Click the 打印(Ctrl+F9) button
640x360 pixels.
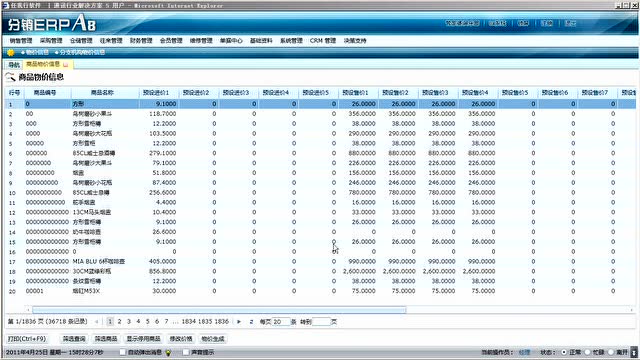[x=27, y=339]
